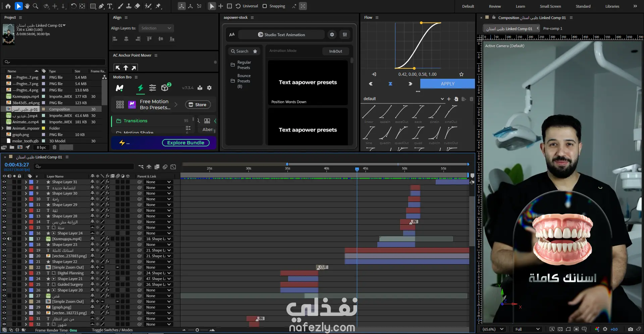Select the Pen tool
Viewport: 644px width, 334px height.
tap(101, 6)
